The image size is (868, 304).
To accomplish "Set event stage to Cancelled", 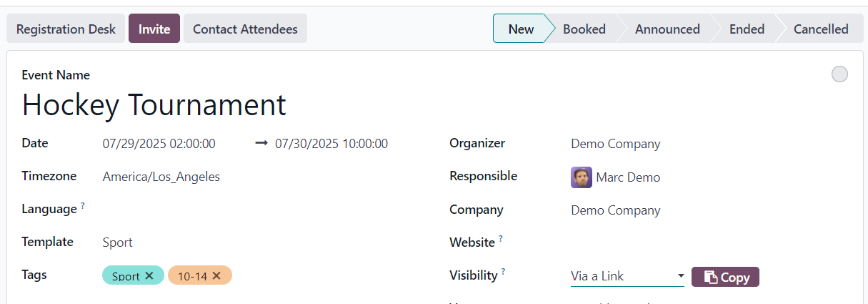I will (x=820, y=29).
